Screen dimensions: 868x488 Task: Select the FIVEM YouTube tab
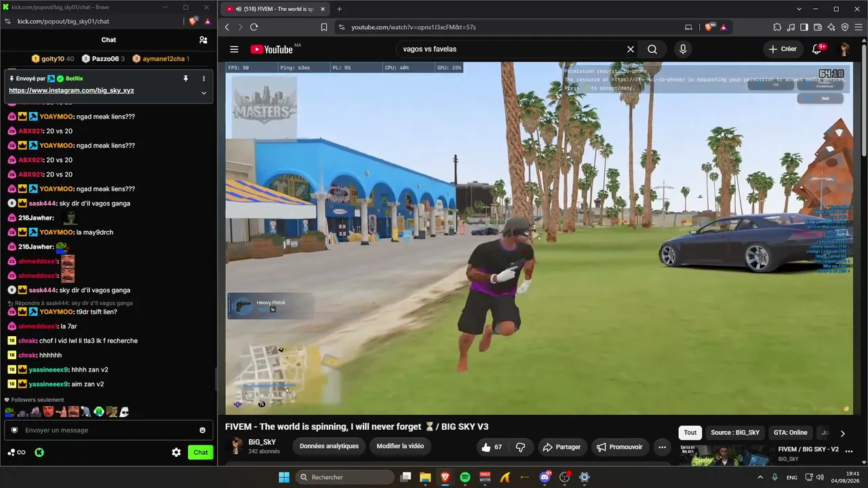[x=275, y=9]
